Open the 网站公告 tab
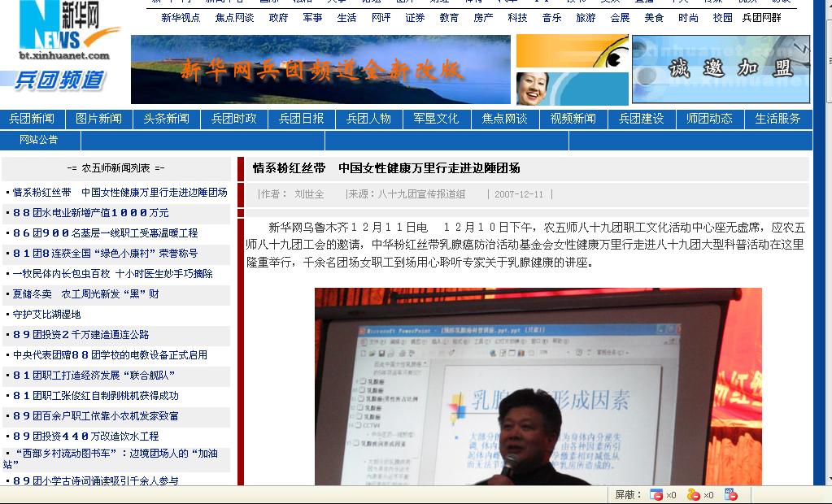The width and height of the screenshot is (832, 504). click(x=39, y=140)
